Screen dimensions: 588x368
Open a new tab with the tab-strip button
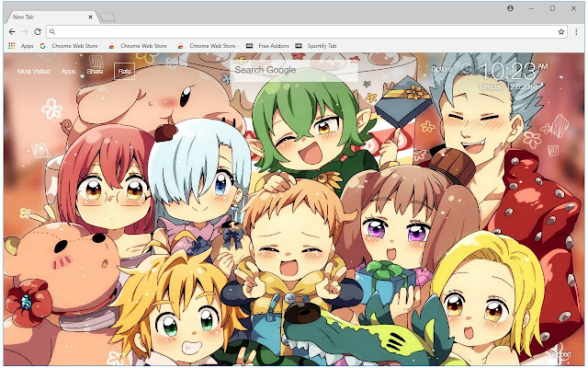(x=107, y=17)
